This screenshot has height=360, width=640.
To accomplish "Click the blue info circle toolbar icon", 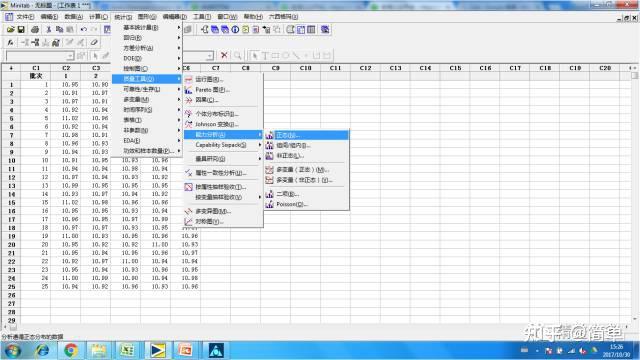I will 236,29.
